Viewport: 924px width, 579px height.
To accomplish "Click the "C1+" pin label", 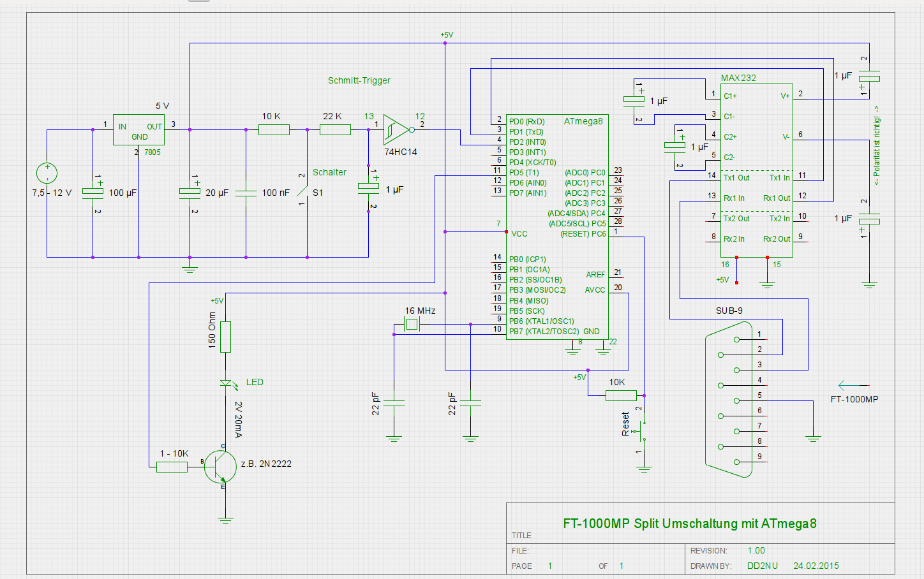I will tap(730, 96).
